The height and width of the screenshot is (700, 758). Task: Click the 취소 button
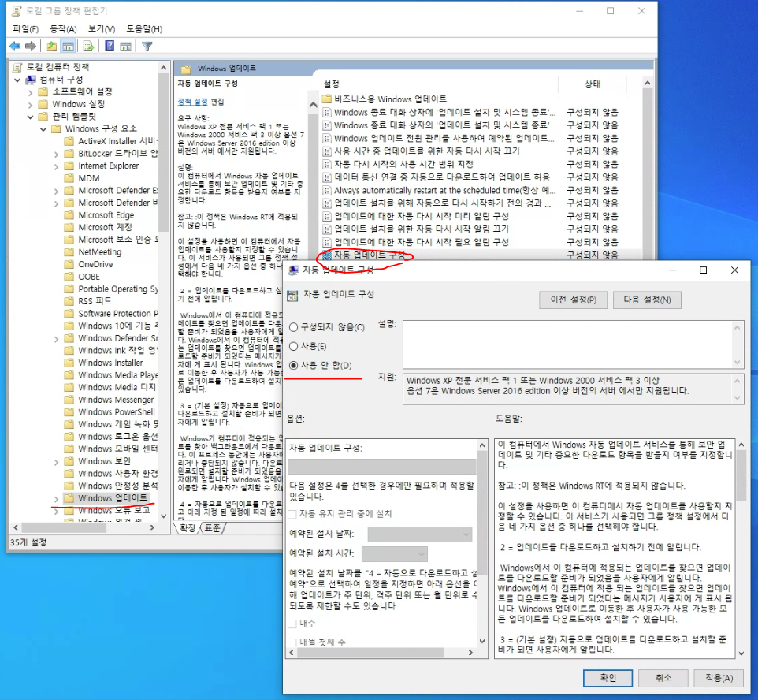(x=663, y=678)
